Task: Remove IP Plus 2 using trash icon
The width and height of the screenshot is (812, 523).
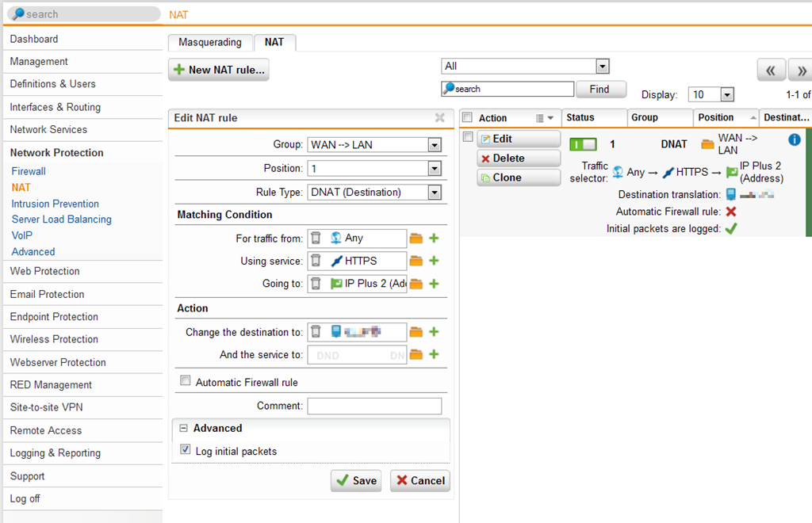Action: click(316, 284)
